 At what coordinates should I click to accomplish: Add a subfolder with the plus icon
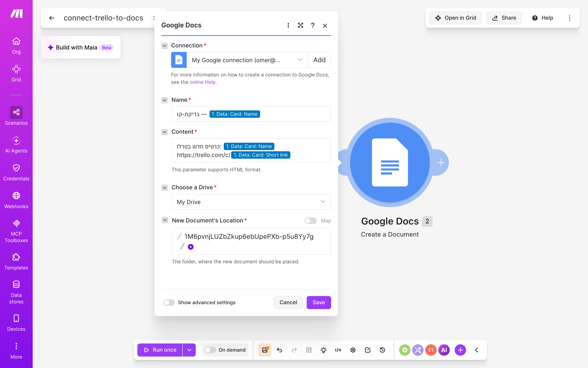191,247
